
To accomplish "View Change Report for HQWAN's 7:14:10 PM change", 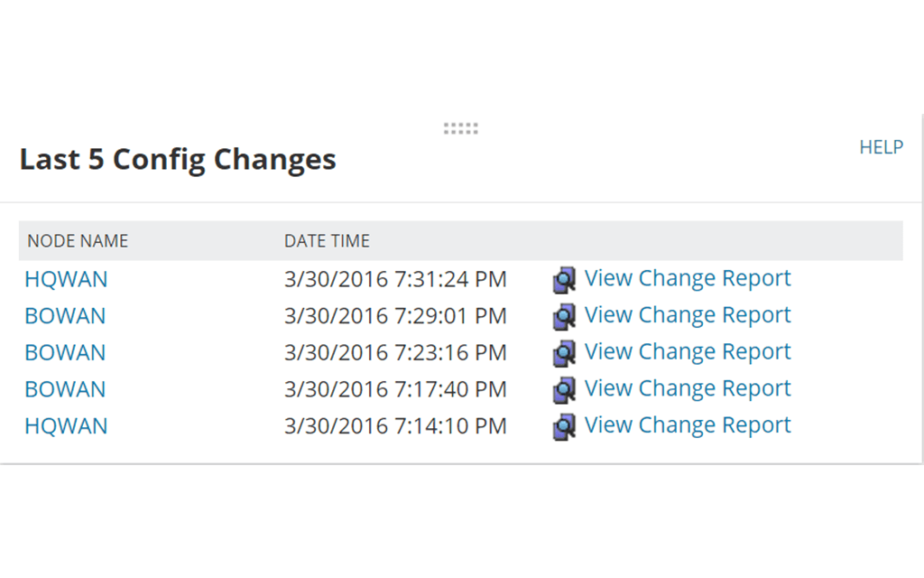I will tap(687, 424).
